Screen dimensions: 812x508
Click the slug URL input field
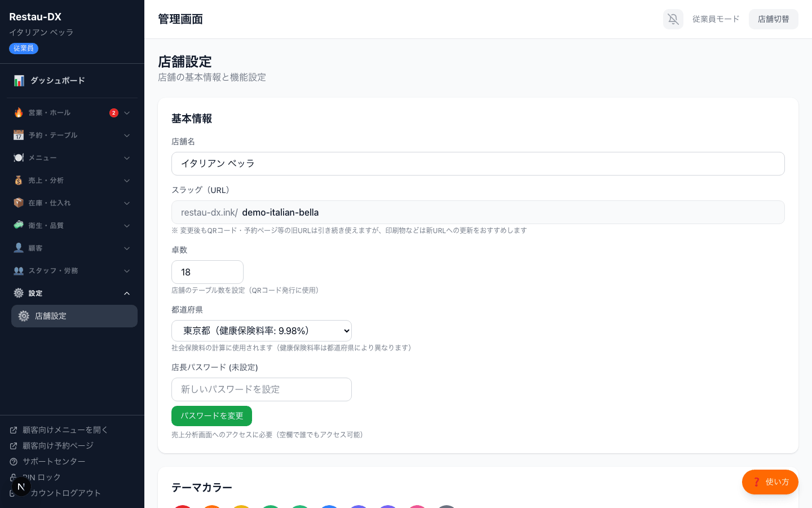478,212
